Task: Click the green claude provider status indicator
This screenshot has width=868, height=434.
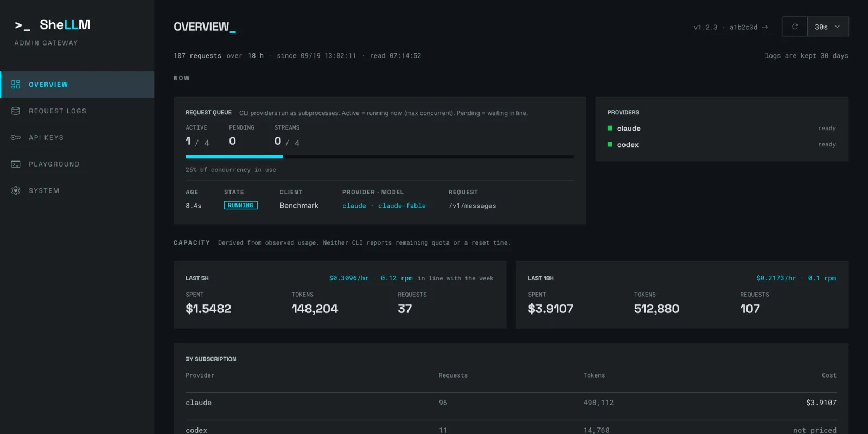Action: [x=610, y=129]
